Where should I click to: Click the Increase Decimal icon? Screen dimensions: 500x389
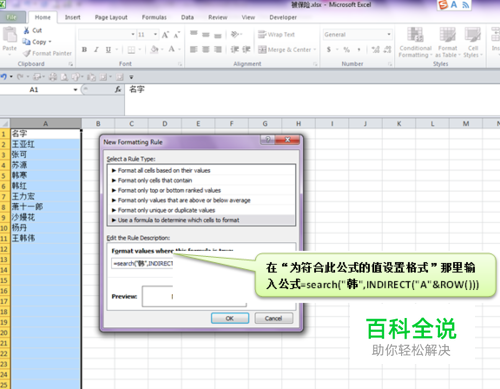pyautogui.click(x=376, y=50)
